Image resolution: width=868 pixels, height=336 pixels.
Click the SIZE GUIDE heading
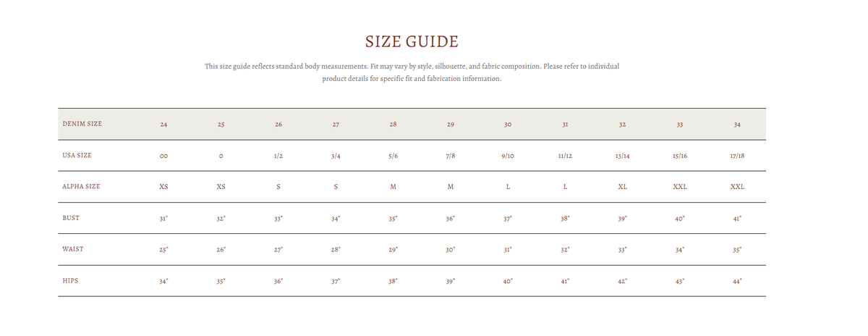coord(412,41)
